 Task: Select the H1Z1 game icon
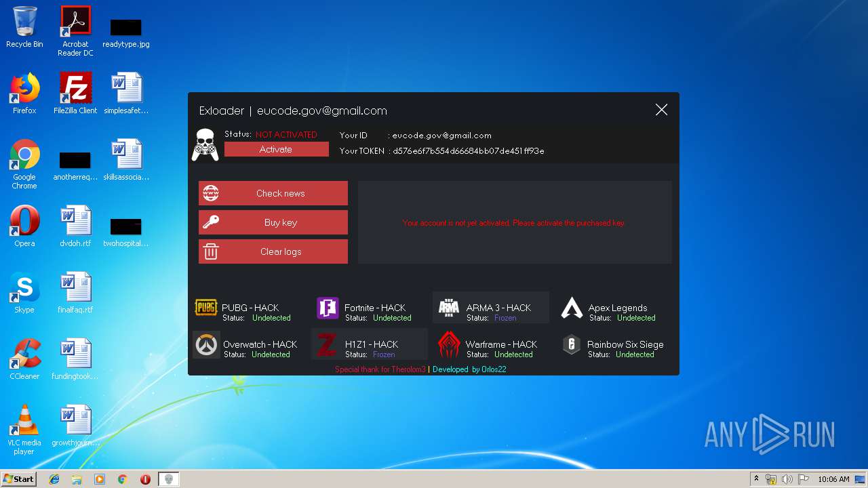coord(327,346)
